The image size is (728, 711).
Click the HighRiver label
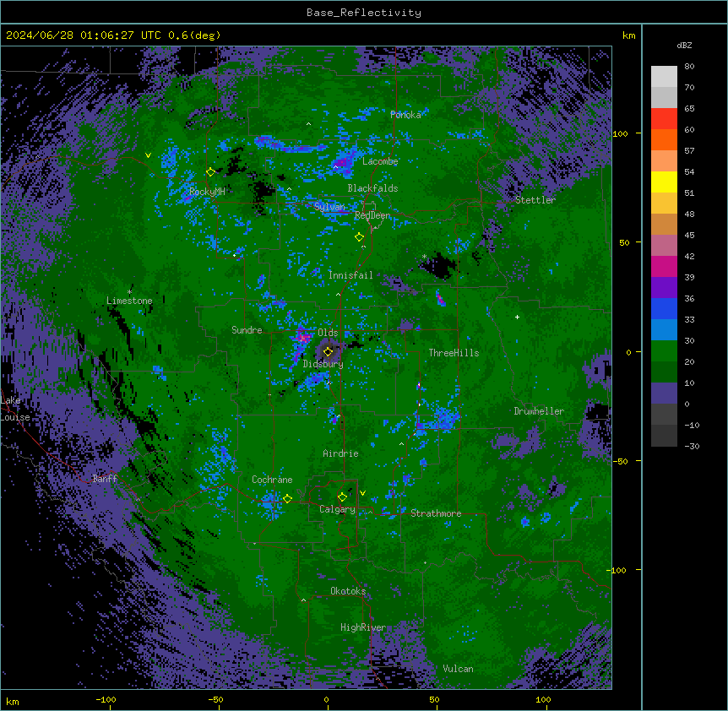tap(363, 627)
